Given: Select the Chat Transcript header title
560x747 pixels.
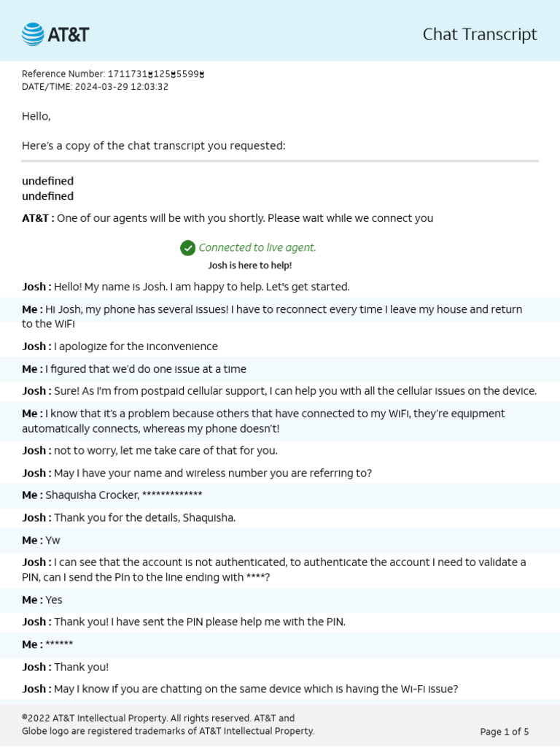Looking at the screenshot, I should 479,34.
